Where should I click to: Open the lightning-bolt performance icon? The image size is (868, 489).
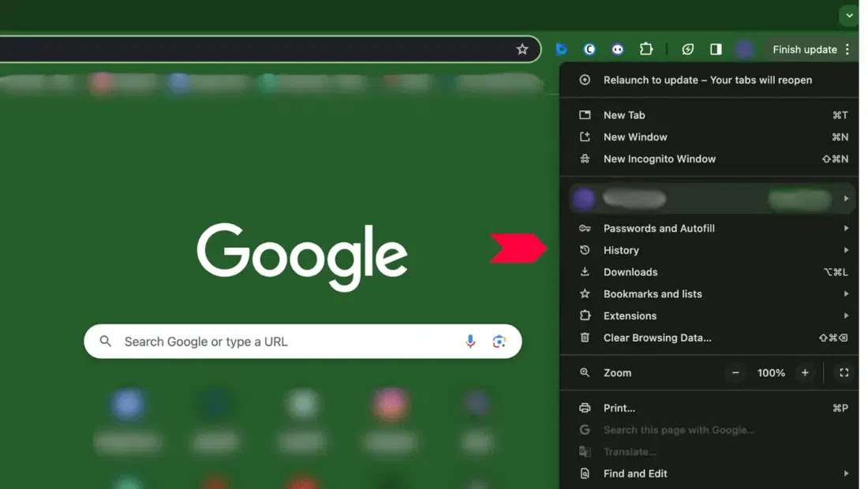tap(687, 49)
